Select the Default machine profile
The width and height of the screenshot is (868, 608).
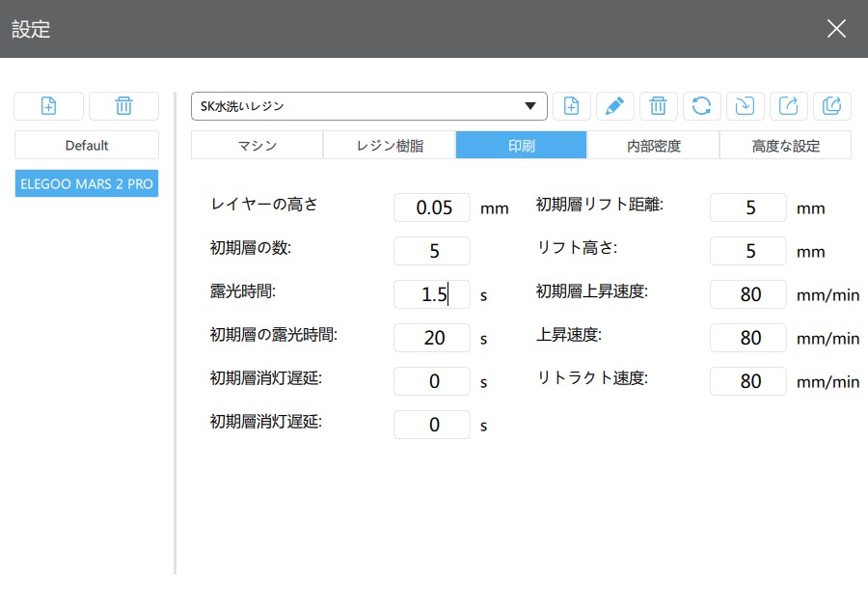[x=87, y=145]
